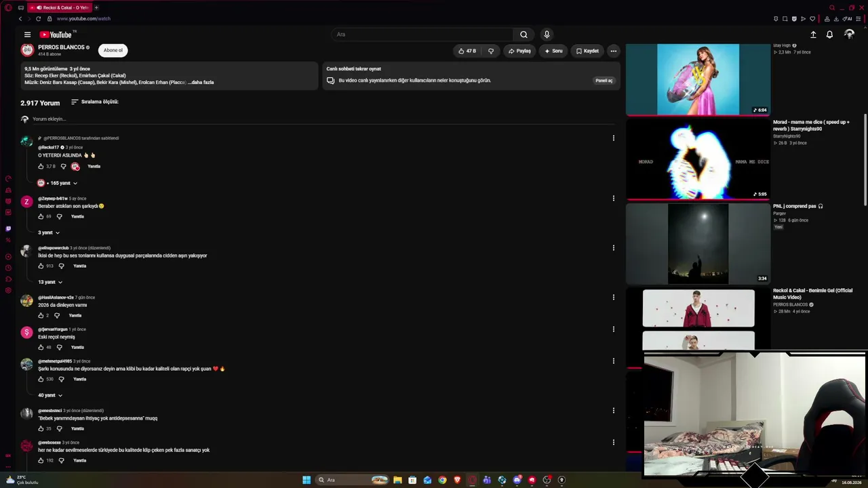This screenshot has height=488, width=868.
Task: Open the Opera tab islands icon
Action: click(x=21, y=7)
